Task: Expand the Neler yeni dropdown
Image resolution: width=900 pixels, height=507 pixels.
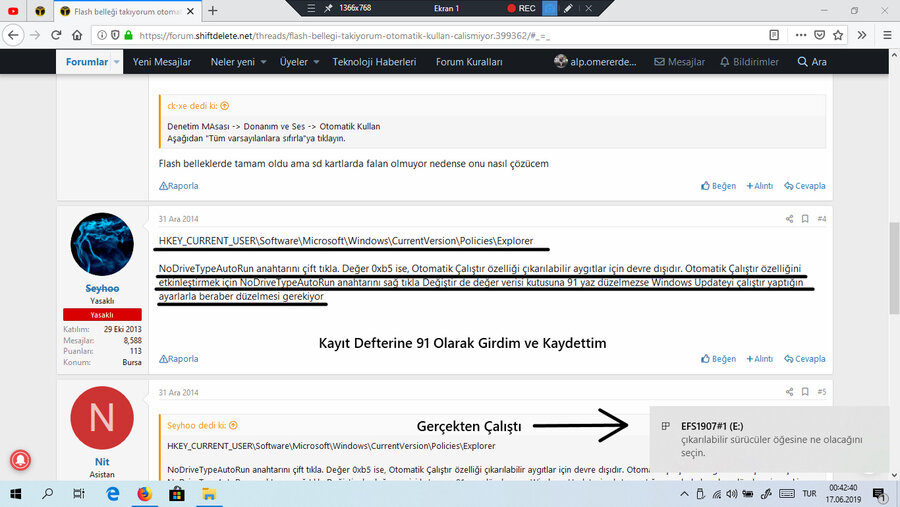Action: coord(263,61)
